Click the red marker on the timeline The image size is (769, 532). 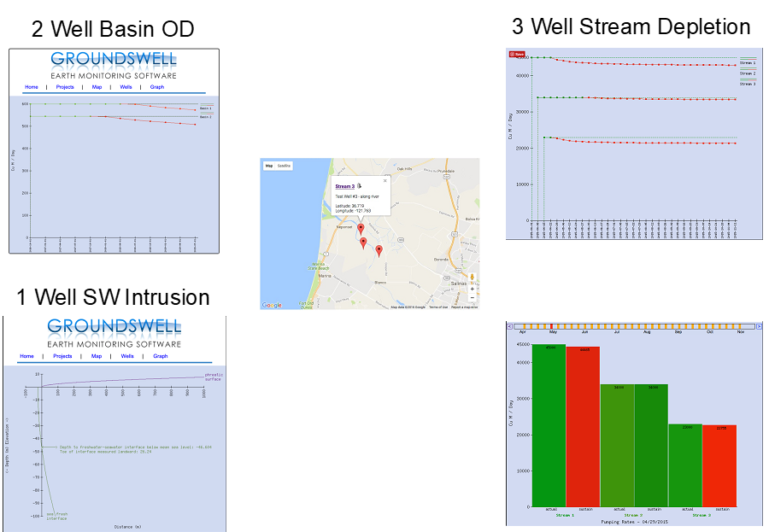click(x=553, y=326)
